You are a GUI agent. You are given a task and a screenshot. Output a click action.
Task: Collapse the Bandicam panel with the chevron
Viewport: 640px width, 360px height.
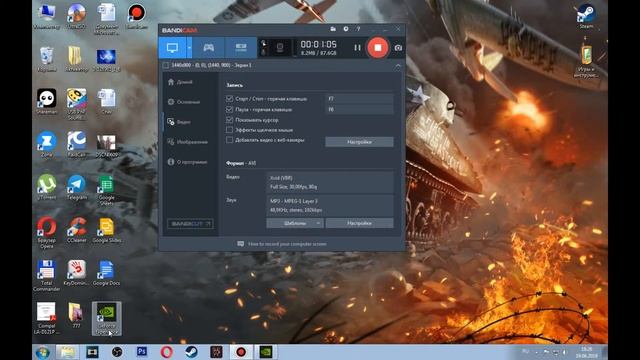tap(398, 65)
